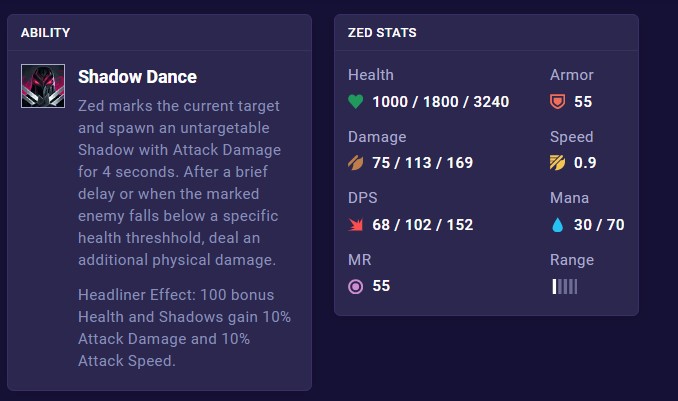Click the green heart Health icon

tap(355, 102)
